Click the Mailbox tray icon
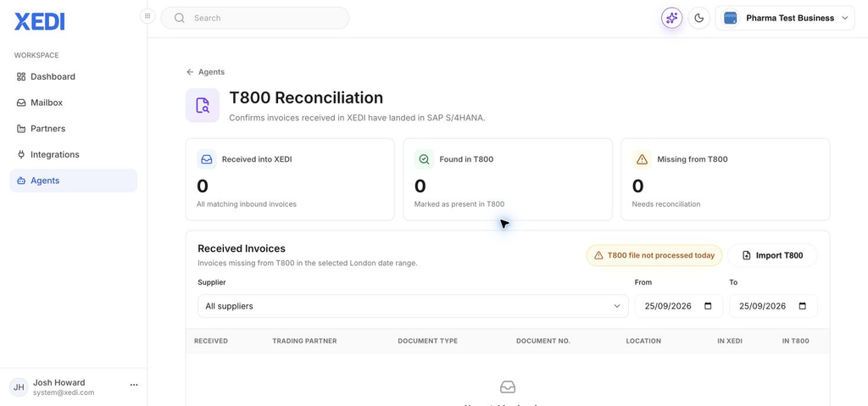The image size is (868, 406). (x=21, y=103)
